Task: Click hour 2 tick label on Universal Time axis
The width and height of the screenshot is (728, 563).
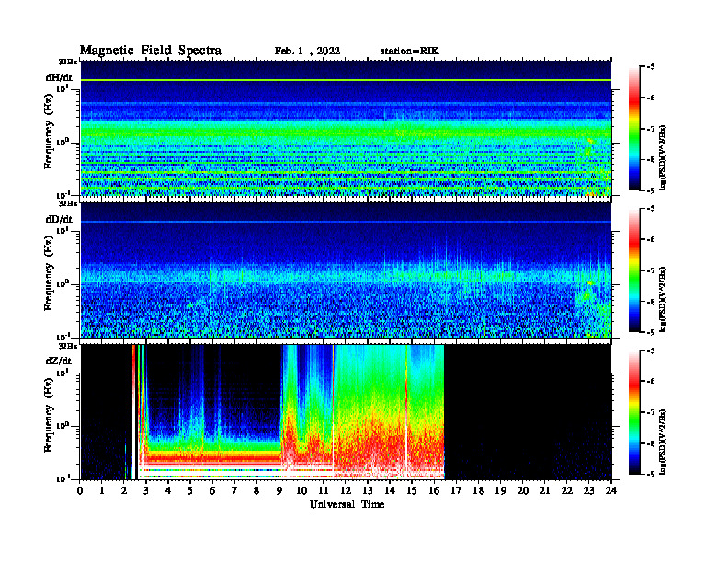Action: pyautogui.click(x=124, y=490)
